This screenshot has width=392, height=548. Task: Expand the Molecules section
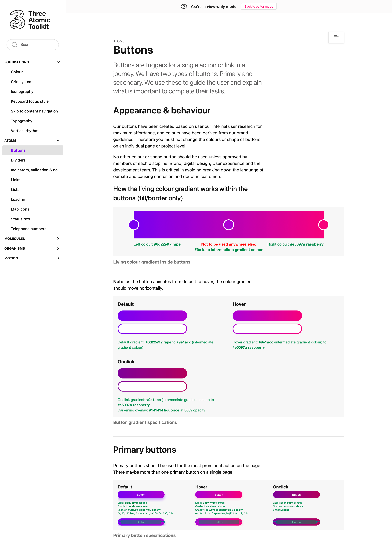(58, 239)
